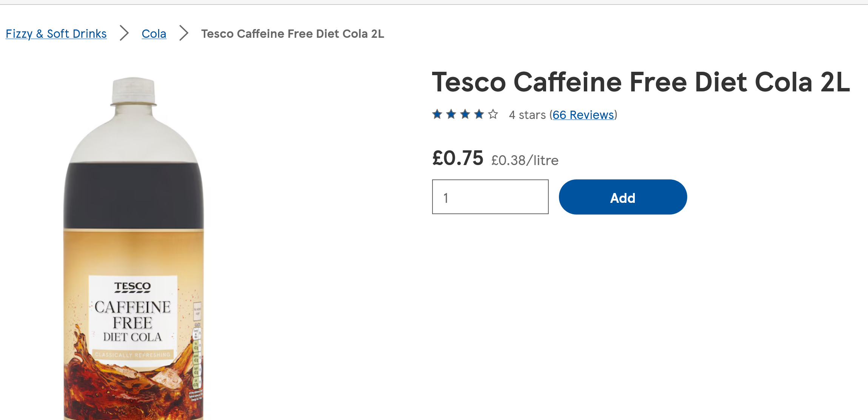Open the Fizzy & Soft Drinks breadcrumb link
The width and height of the screenshot is (868, 420).
(x=56, y=34)
